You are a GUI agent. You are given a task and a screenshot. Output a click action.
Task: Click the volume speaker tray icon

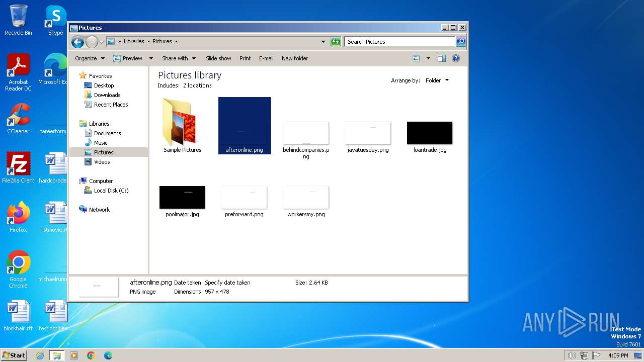572,355
